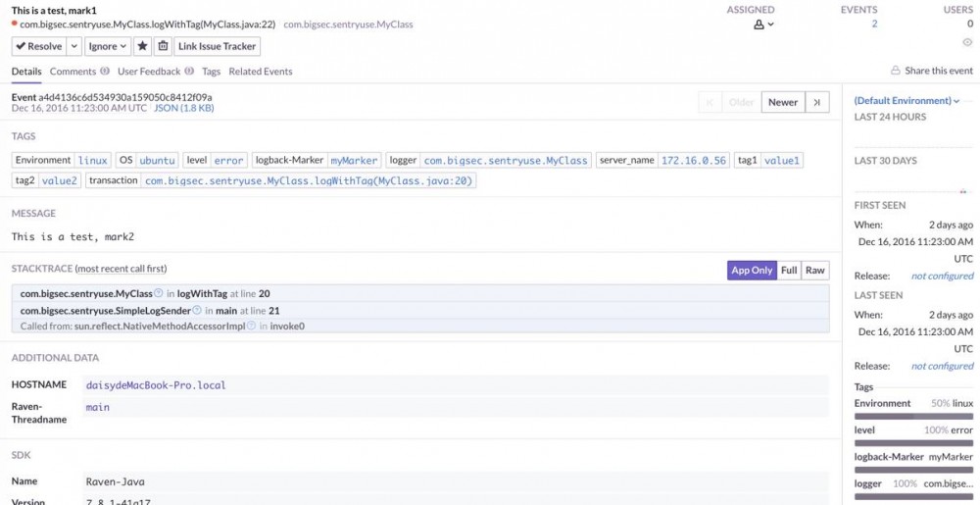Switch to the Comments tab
The image size is (980, 505).
point(79,72)
